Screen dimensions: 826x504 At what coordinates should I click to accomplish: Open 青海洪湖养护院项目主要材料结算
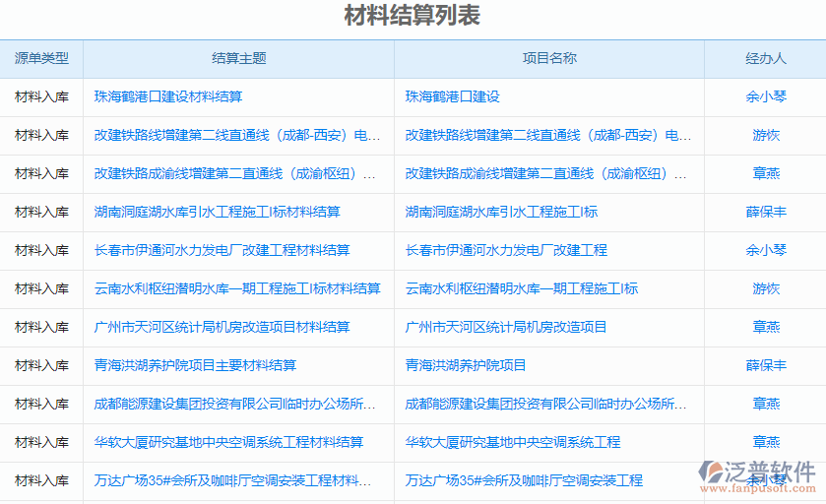195,365
